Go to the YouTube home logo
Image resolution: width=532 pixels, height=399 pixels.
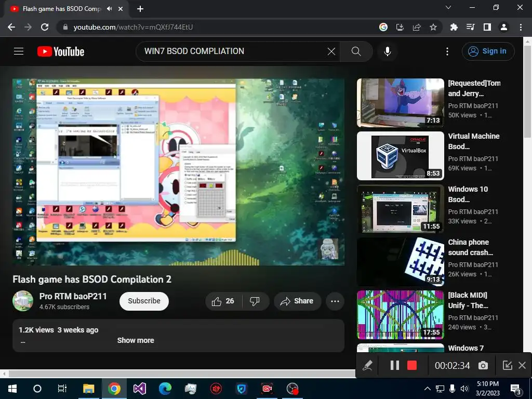(61, 51)
